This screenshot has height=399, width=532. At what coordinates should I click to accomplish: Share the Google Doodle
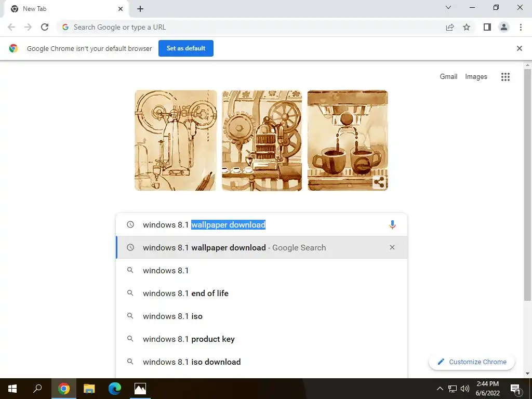tap(379, 182)
